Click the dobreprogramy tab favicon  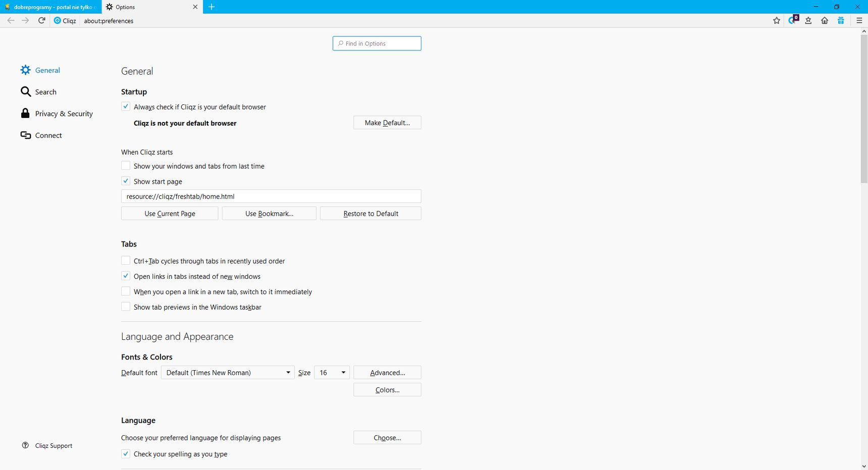click(7, 7)
